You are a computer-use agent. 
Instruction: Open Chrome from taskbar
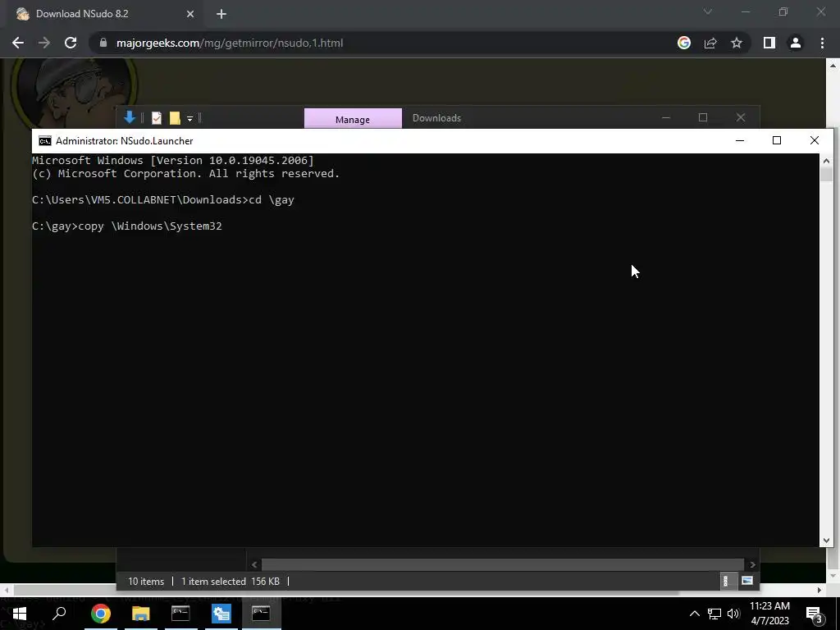point(101,614)
